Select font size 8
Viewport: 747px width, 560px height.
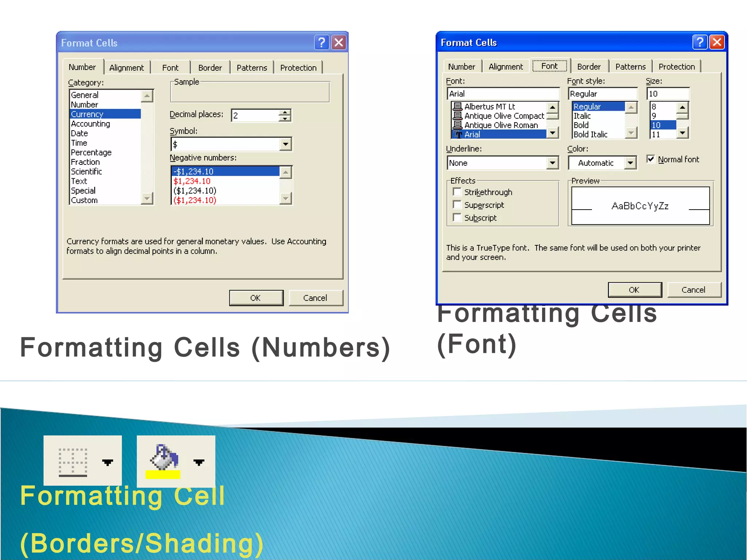coord(663,106)
